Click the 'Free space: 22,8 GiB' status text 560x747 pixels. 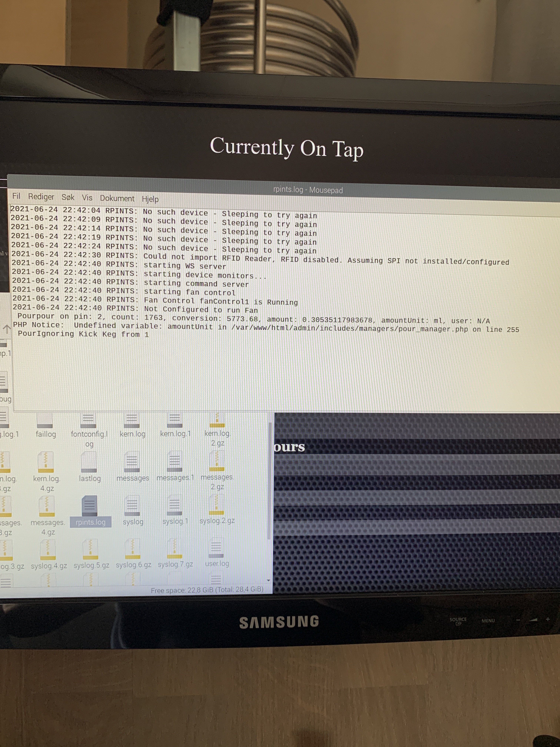[x=207, y=590]
